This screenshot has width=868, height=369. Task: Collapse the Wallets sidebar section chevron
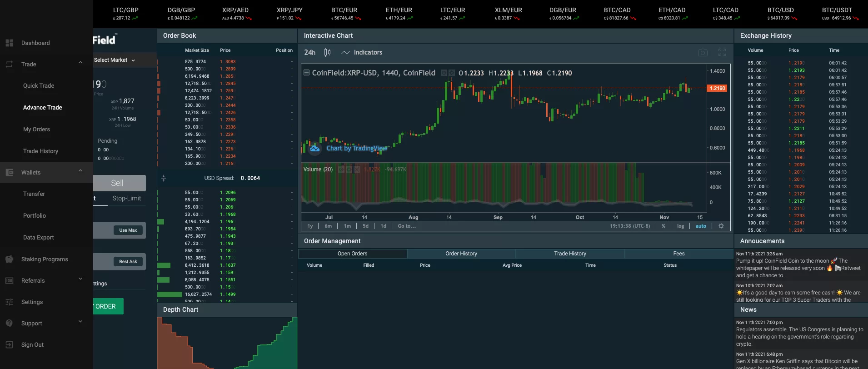point(80,171)
